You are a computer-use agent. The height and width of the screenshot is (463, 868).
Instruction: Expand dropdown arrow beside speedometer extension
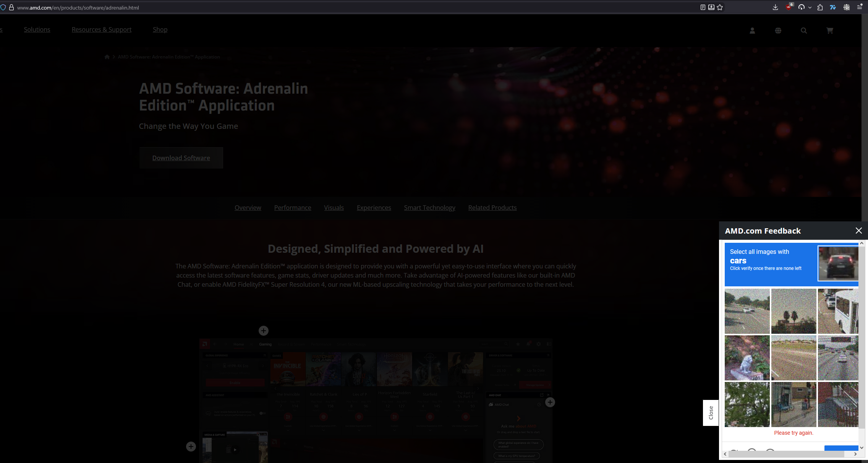[x=810, y=7]
